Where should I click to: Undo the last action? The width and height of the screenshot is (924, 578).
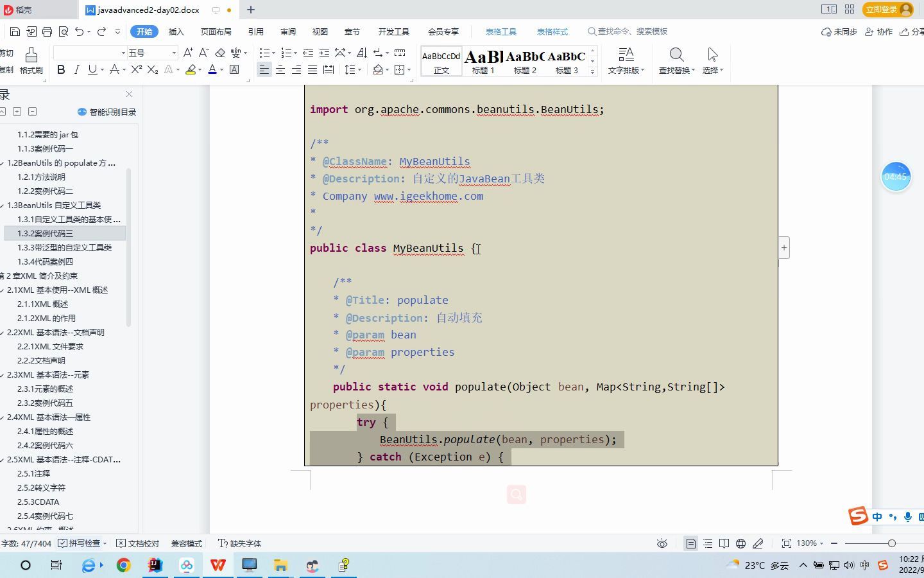click(79, 31)
